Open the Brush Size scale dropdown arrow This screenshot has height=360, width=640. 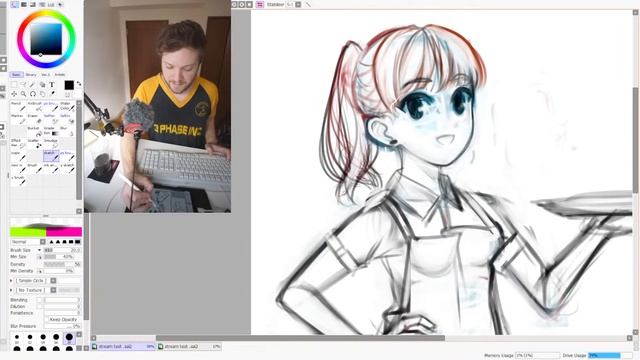tap(39, 250)
